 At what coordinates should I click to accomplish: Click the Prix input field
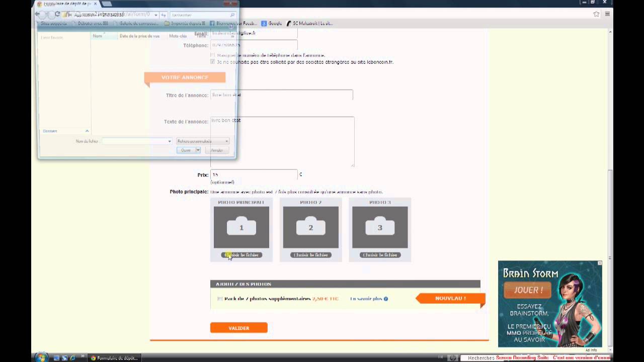pyautogui.click(x=254, y=174)
